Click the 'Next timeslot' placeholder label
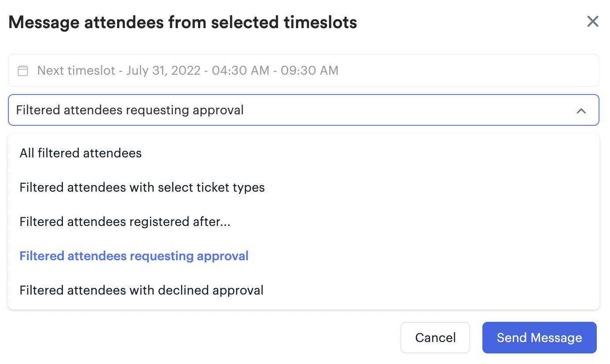This screenshot has width=610, height=364. pyautogui.click(x=76, y=70)
